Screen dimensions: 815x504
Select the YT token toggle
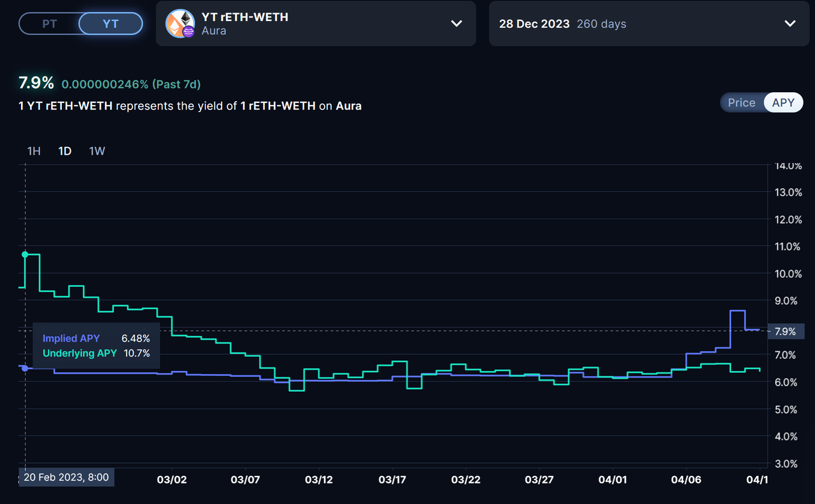(110, 24)
